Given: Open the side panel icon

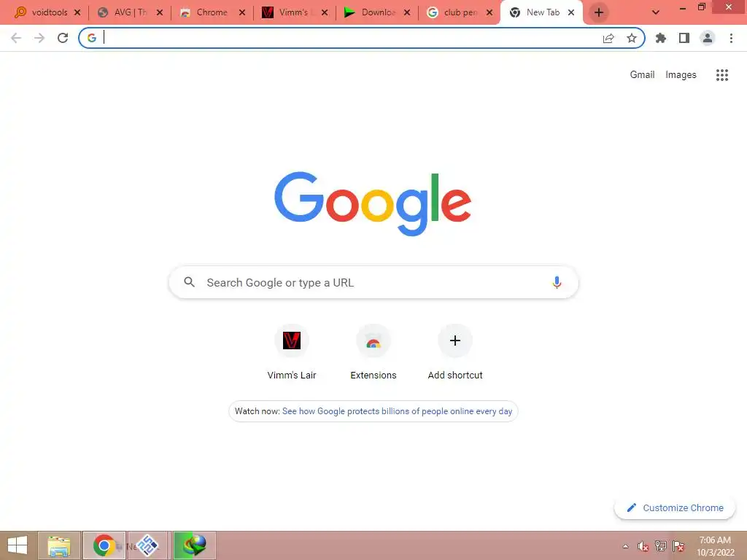Looking at the screenshot, I should [684, 38].
